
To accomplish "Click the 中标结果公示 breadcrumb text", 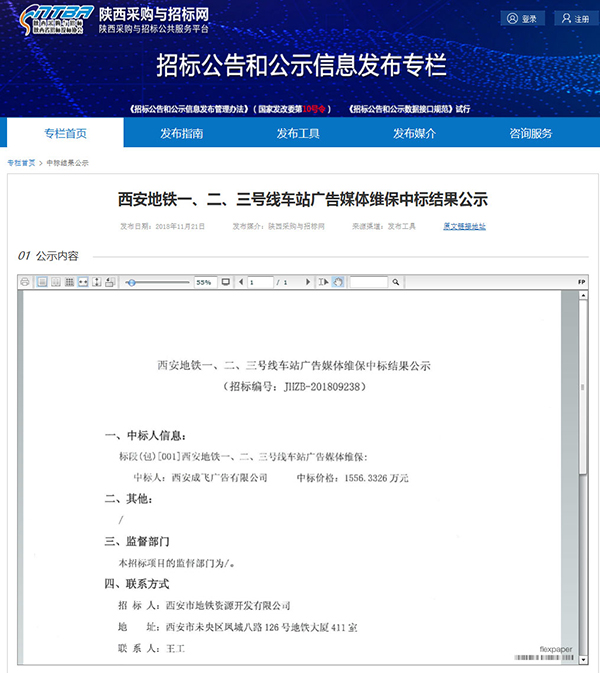I will coord(67,163).
